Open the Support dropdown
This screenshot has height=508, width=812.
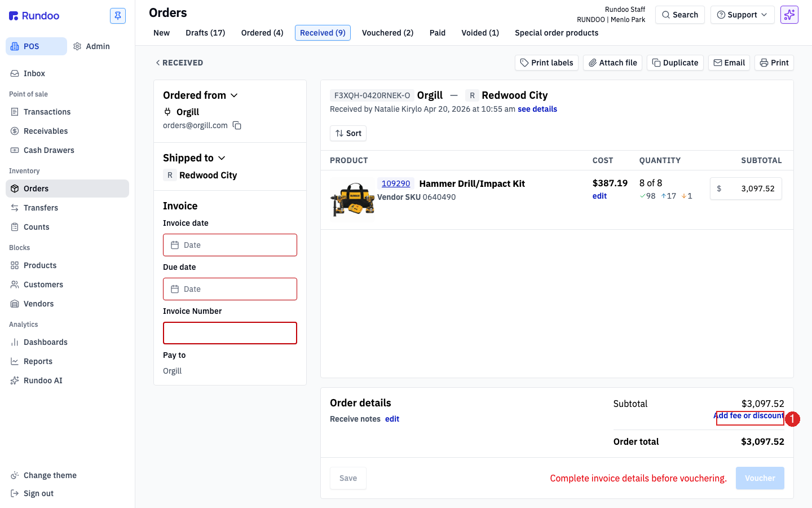click(743, 15)
